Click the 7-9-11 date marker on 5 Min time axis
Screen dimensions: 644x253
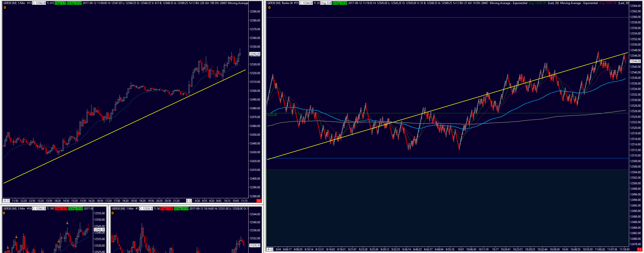(6, 201)
